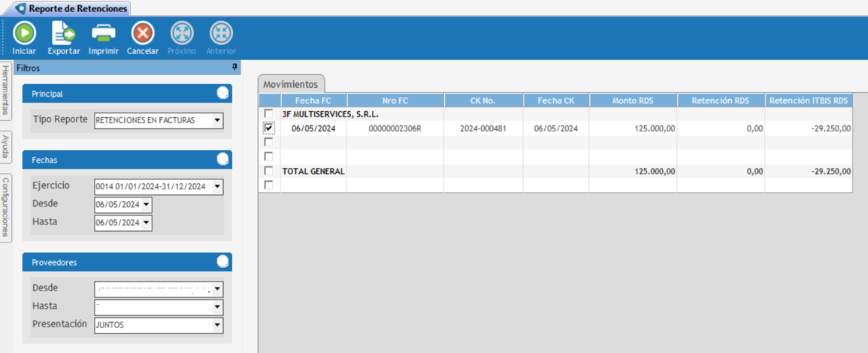This screenshot has height=353, width=868.
Task: Open the Herramientas side tab
Action: pyautogui.click(x=5, y=89)
